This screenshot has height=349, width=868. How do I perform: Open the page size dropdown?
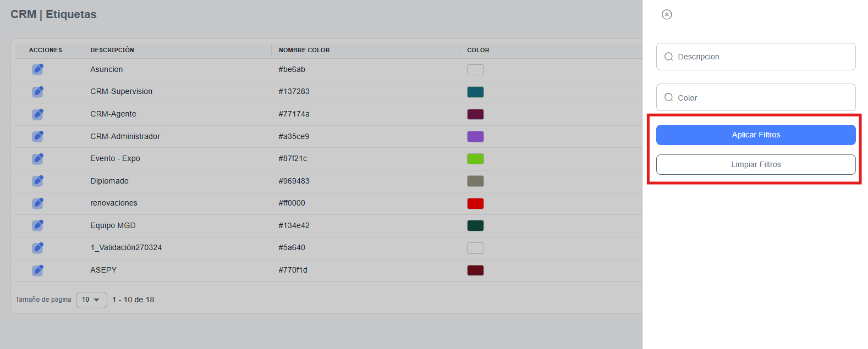coord(91,300)
